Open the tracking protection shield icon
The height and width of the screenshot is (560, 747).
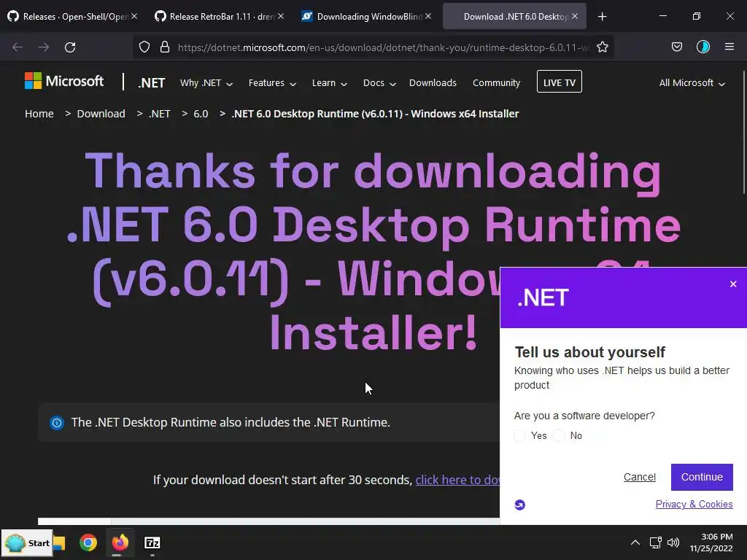pyautogui.click(x=144, y=47)
